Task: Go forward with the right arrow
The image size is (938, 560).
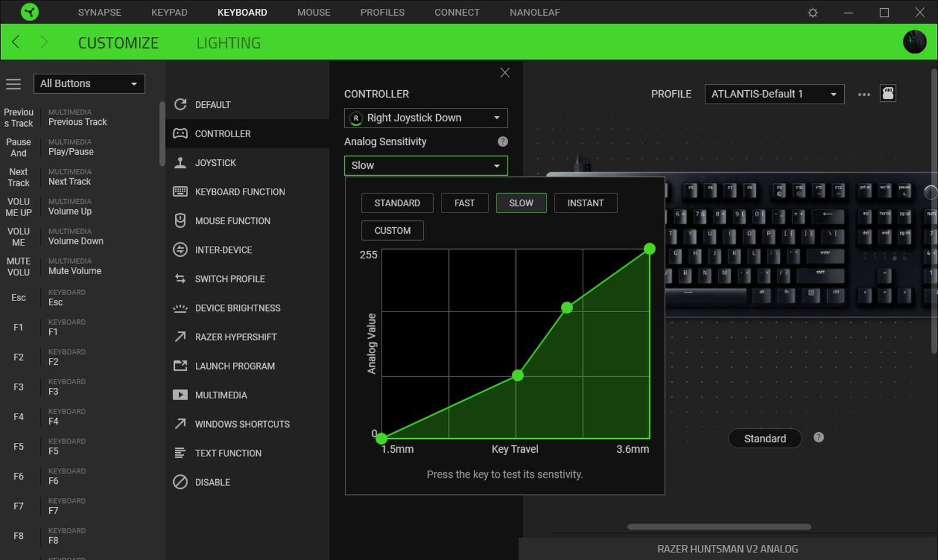Action: 44,42
